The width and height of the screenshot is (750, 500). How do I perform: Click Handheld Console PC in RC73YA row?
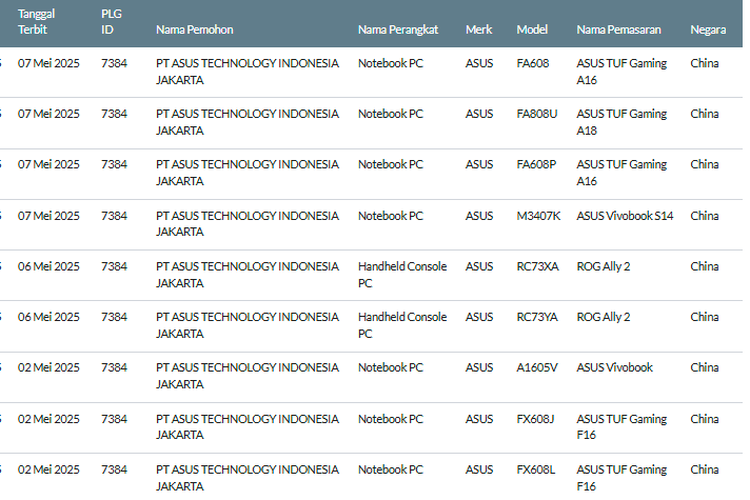[402, 325]
